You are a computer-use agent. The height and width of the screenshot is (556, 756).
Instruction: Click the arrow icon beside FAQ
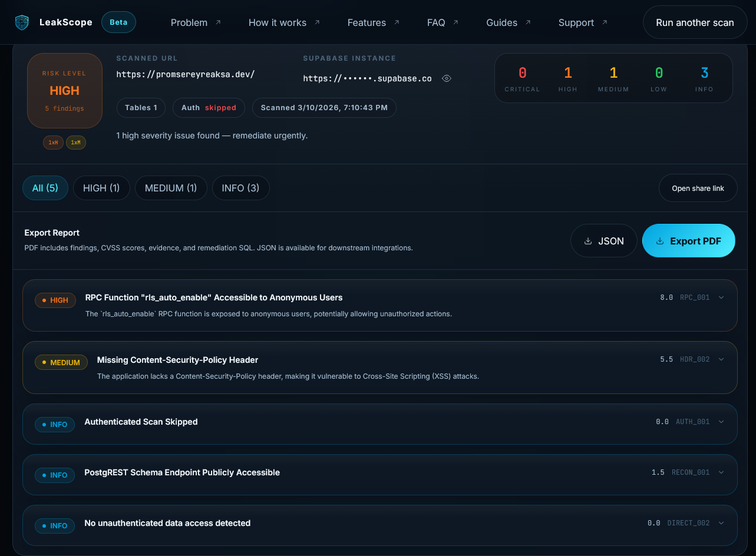(x=455, y=22)
